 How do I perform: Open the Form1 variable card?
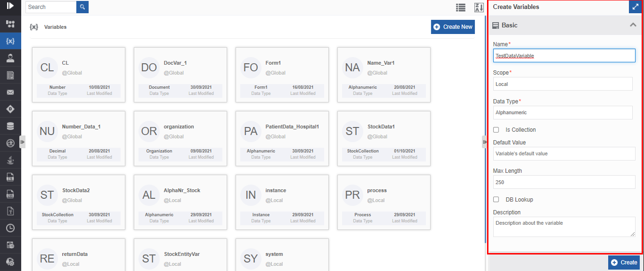(282, 75)
